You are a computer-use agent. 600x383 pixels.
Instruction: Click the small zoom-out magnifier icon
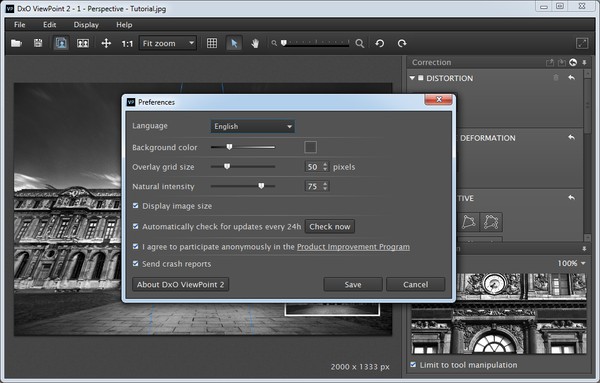274,43
